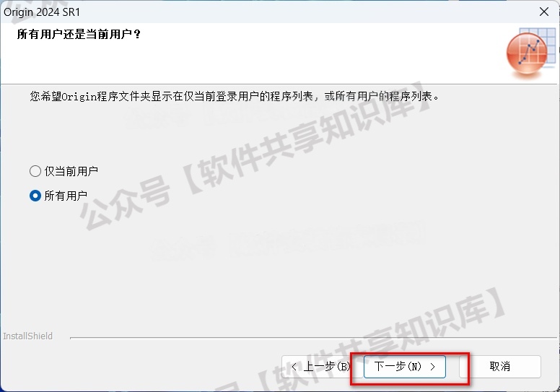The image size is (560, 392).
Task: Click the 仅当前用户 option label text
Action: point(71,171)
